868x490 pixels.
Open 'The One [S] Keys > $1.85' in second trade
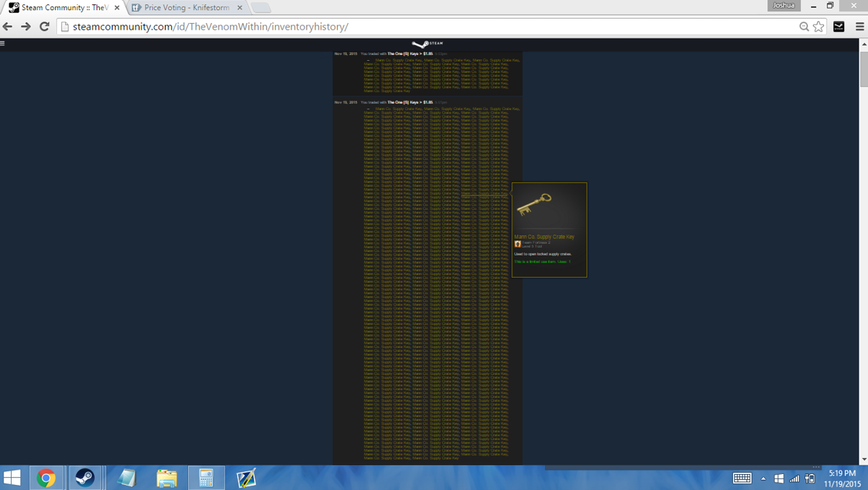click(x=410, y=102)
